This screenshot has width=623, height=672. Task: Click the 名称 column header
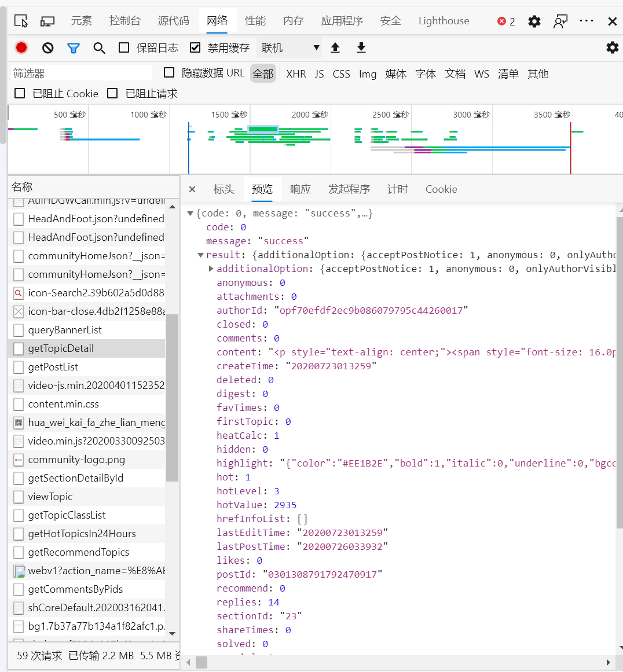pos(94,187)
